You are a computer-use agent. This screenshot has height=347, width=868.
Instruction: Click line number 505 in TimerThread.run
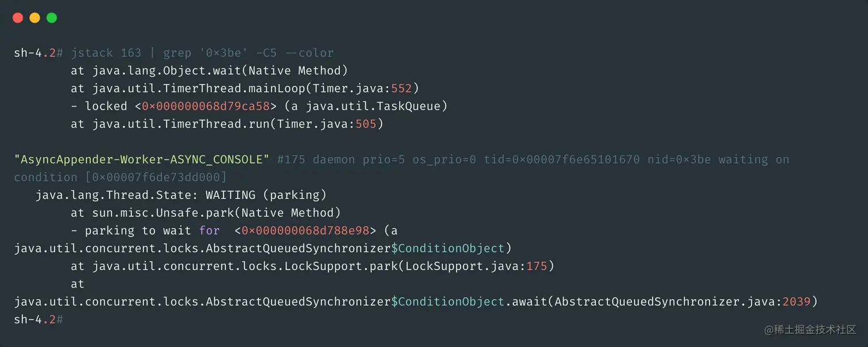pyautogui.click(x=366, y=124)
